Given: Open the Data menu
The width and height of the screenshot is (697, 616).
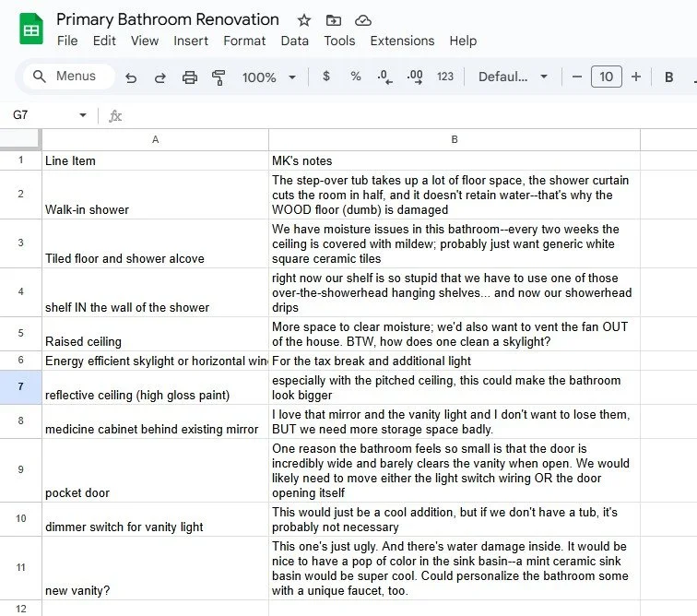Looking at the screenshot, I should point(294,41).
